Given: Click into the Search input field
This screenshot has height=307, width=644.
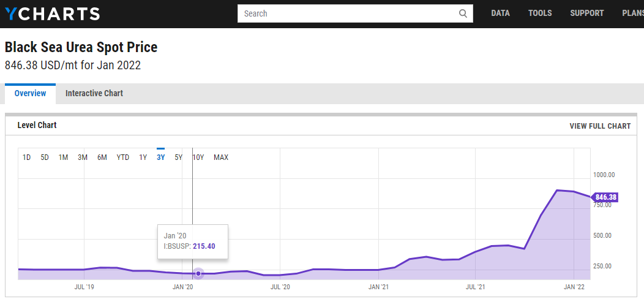Looking at the screenshot, I should click(x=348, y=13).
